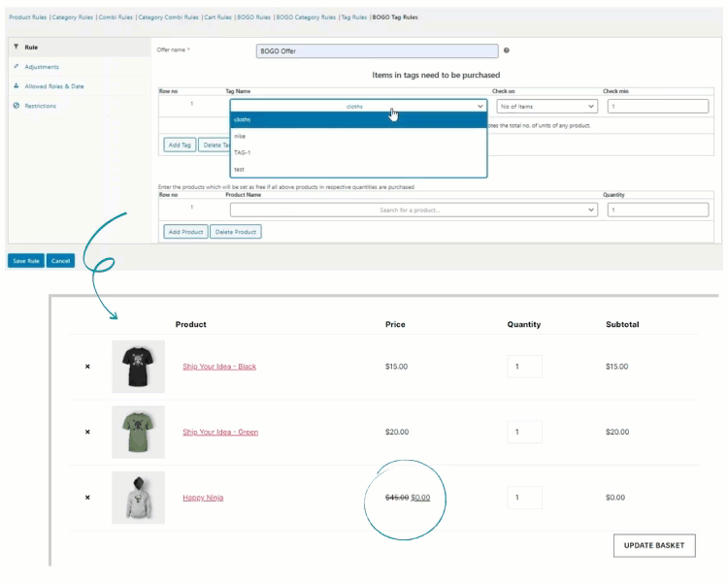This screenshot has width=728, height=582.
Task: Open Happy Ninja hoodie thumbnail
Action: tap(139, 498)
